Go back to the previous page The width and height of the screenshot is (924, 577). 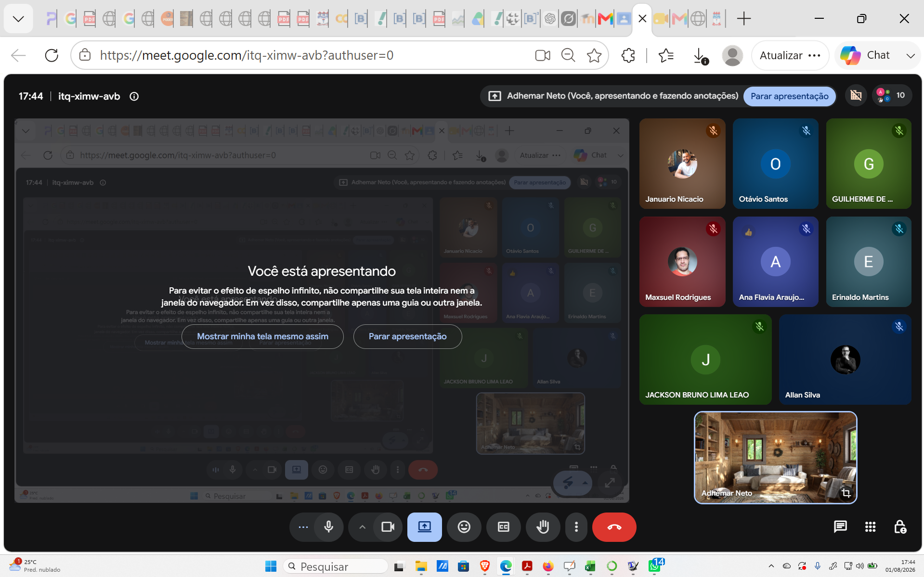point(18,55)
